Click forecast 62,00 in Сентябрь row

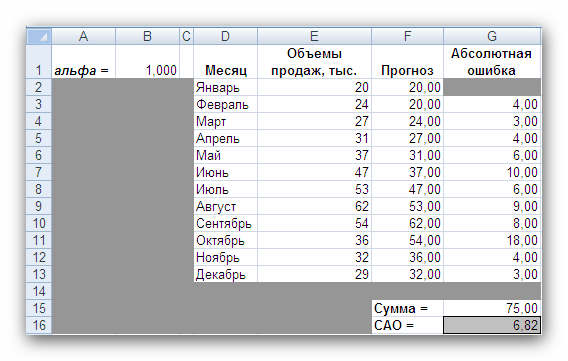[x=408, y=223]
